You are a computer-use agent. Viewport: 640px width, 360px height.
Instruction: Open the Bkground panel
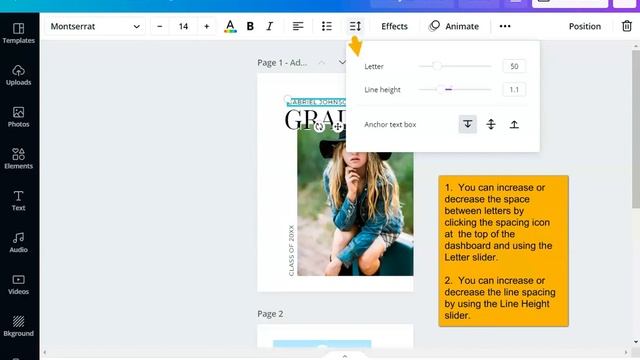pos(18,326)
